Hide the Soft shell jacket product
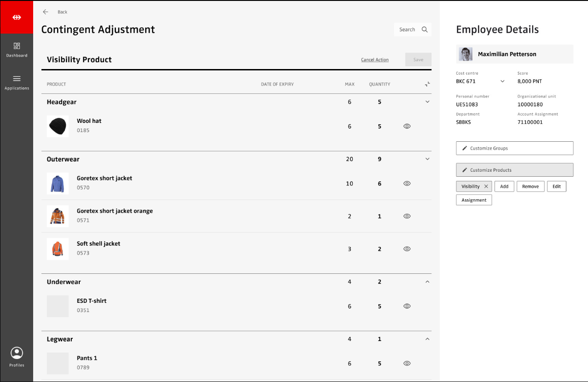The height and width of the screenshot is (382, 588). [x=407, y=249]
